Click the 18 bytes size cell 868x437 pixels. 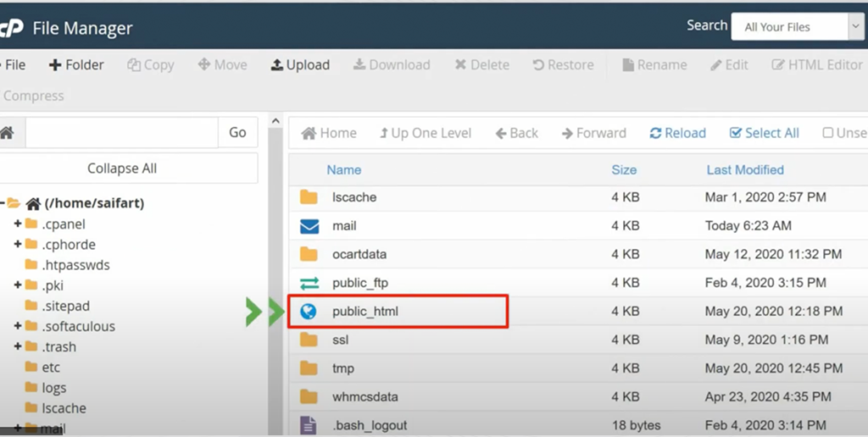point(636,425)
